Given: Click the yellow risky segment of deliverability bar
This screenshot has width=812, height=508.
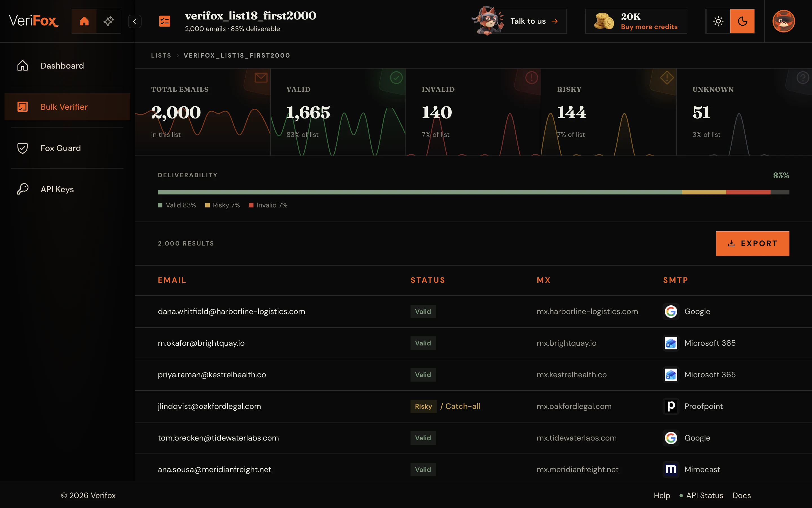Looking at the screenshot, I should pos(704,192).
